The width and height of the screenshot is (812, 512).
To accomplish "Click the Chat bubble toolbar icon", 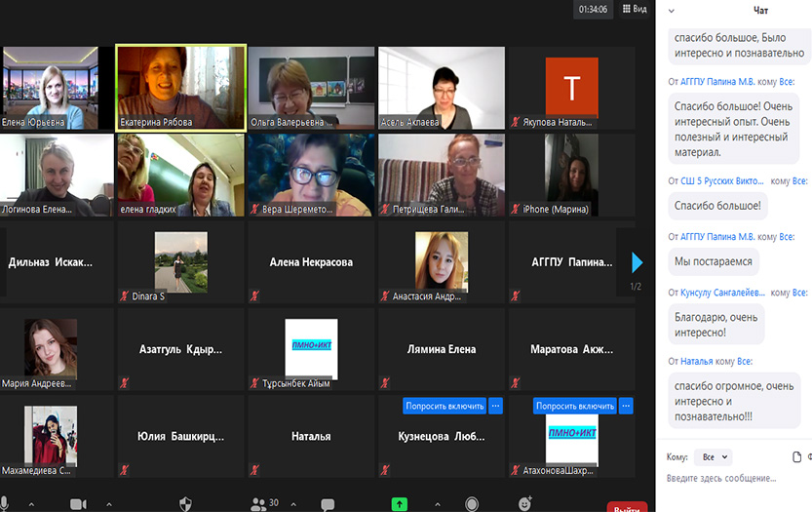I will pos(328,504).
